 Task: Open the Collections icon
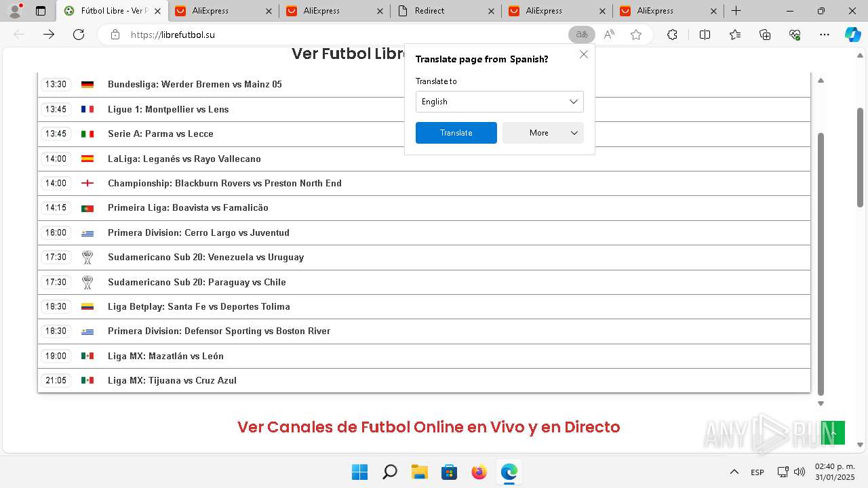pyautogui.click(x=765, y=35)
